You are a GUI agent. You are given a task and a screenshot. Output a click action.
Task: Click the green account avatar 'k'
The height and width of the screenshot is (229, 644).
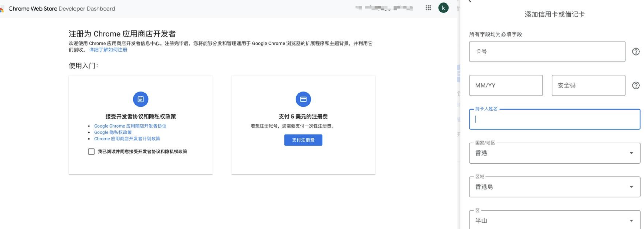point(443,8)
